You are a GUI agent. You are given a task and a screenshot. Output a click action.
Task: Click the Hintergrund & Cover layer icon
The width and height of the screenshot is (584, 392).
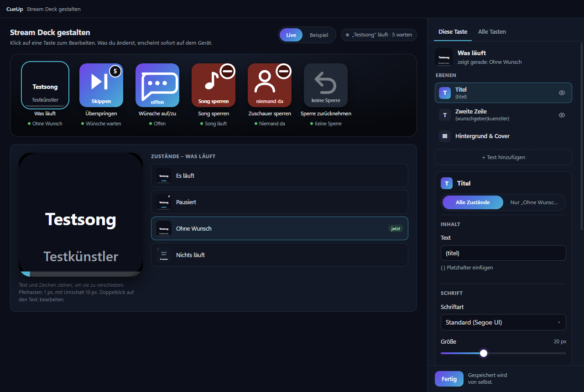point(445,136)
